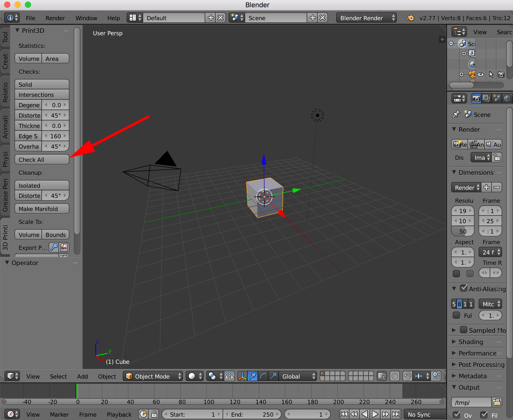Click the Isolated cleanup button
The width and height of the screenshot is (513, 420).
pos(42,185)
